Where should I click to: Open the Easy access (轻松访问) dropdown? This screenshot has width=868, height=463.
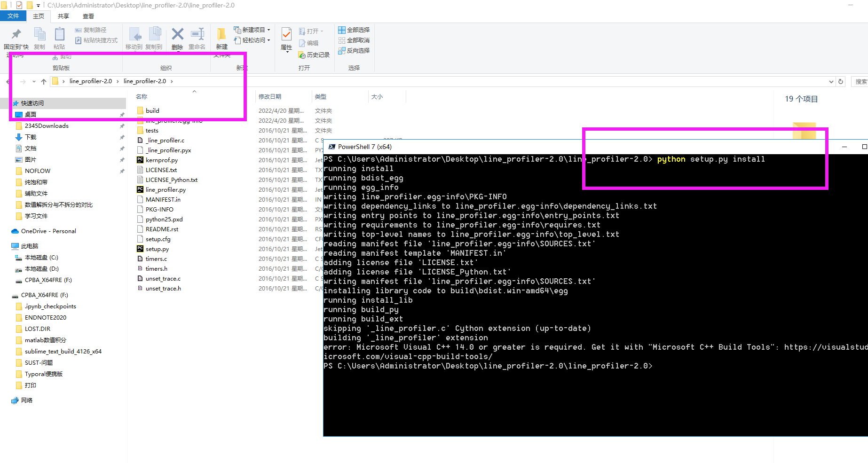tap(252, 40)
